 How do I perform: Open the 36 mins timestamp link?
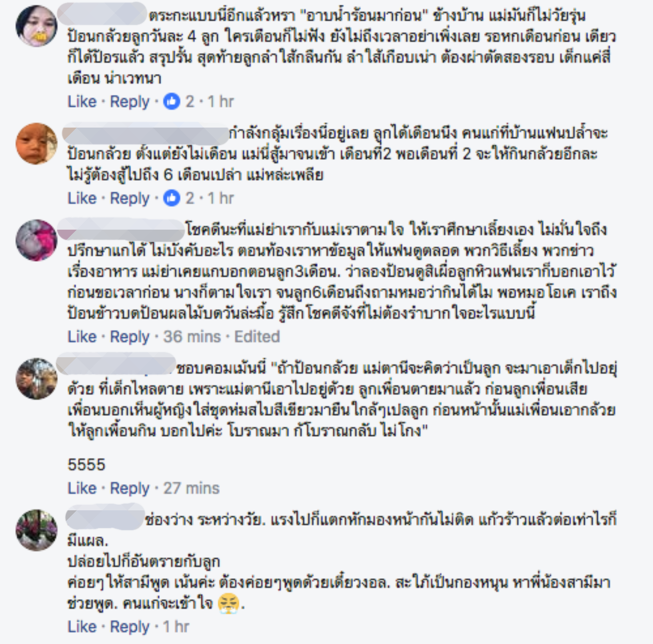coord(192,337)
